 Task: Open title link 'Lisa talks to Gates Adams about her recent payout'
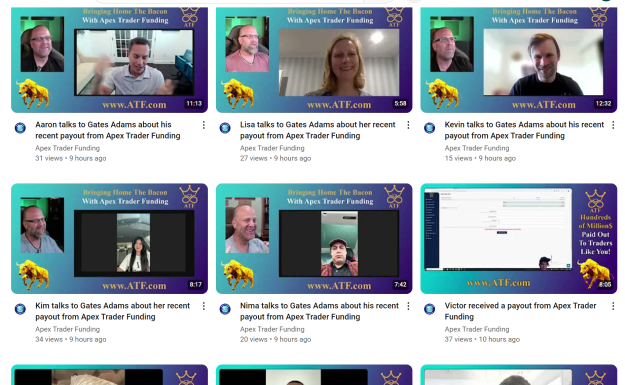click(318, 130)
